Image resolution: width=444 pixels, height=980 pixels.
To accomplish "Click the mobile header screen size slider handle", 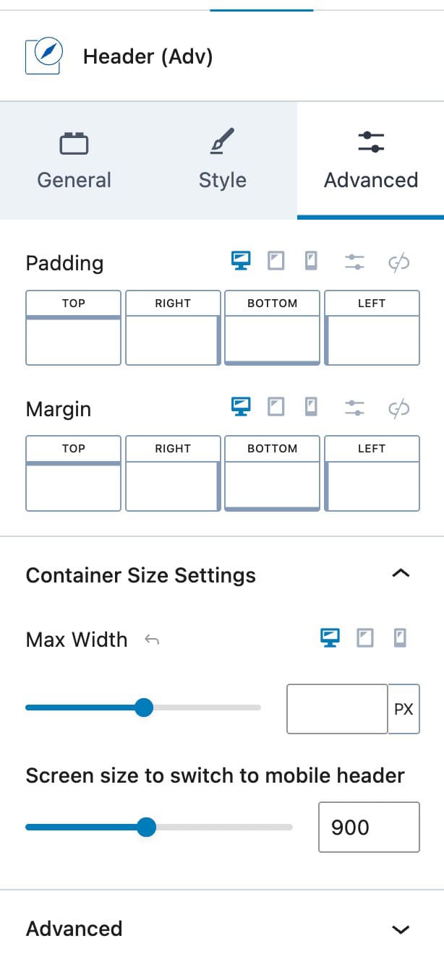I will click(x=148, y=827).
